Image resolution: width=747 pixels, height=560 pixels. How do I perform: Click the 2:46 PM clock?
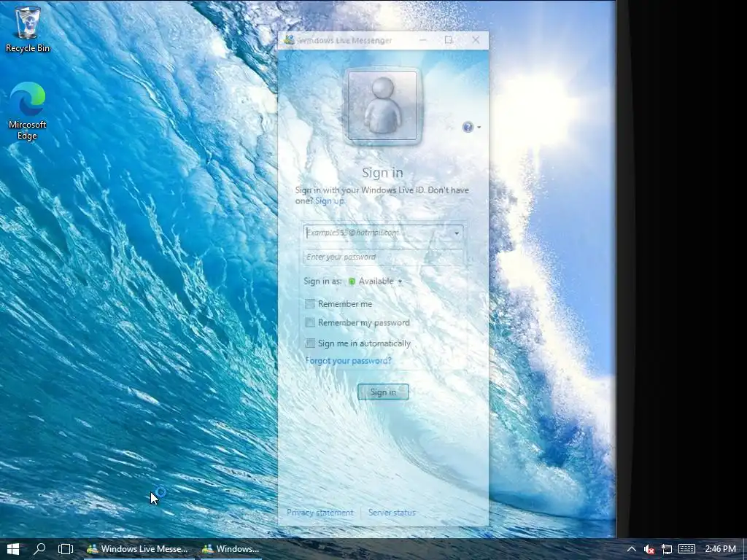[720, 549]
